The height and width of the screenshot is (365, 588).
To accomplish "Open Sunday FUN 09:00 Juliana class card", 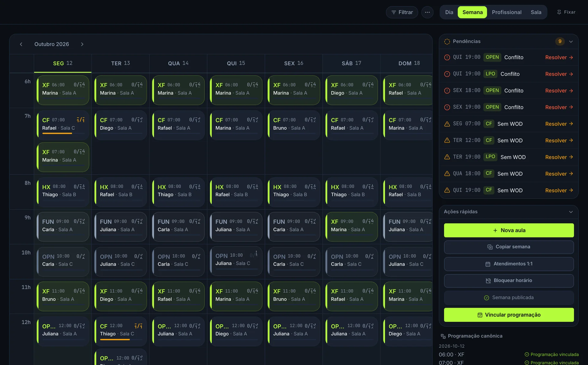I will click(x=408, y=227).
